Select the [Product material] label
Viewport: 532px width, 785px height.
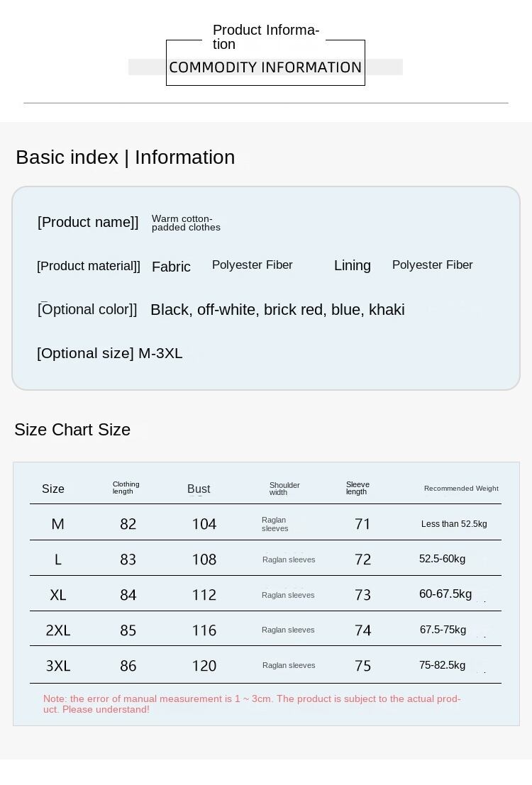coord(89,266)
